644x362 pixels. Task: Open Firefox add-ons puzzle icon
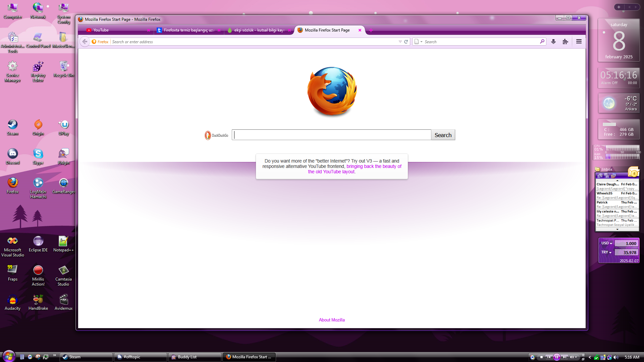[x=566, y=42]
